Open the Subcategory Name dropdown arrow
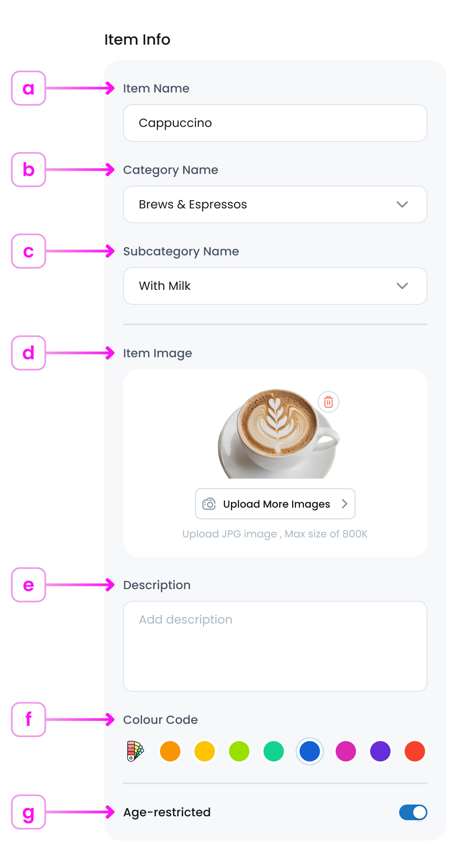The width and height of the screenshot is (476, 868). [x=402, y=286]
